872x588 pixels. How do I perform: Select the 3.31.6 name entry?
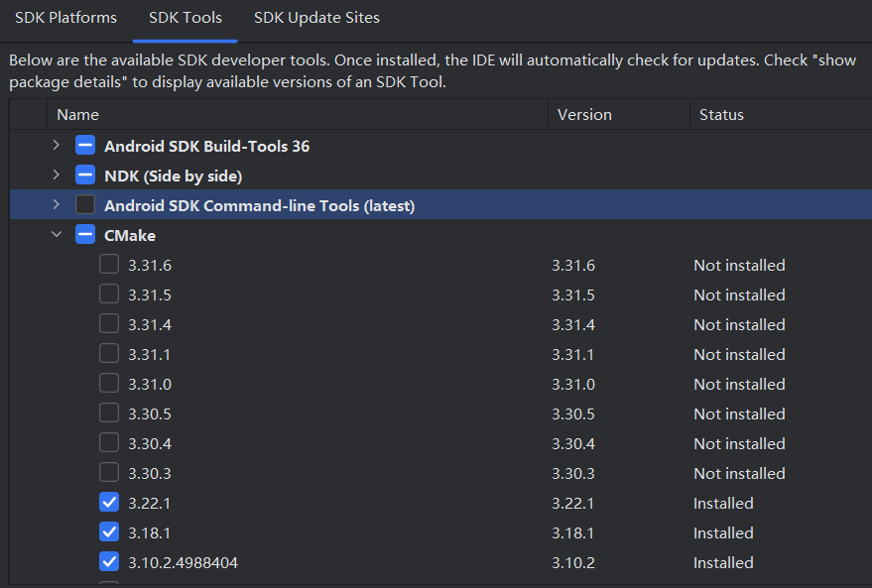(x=150, y=266)
